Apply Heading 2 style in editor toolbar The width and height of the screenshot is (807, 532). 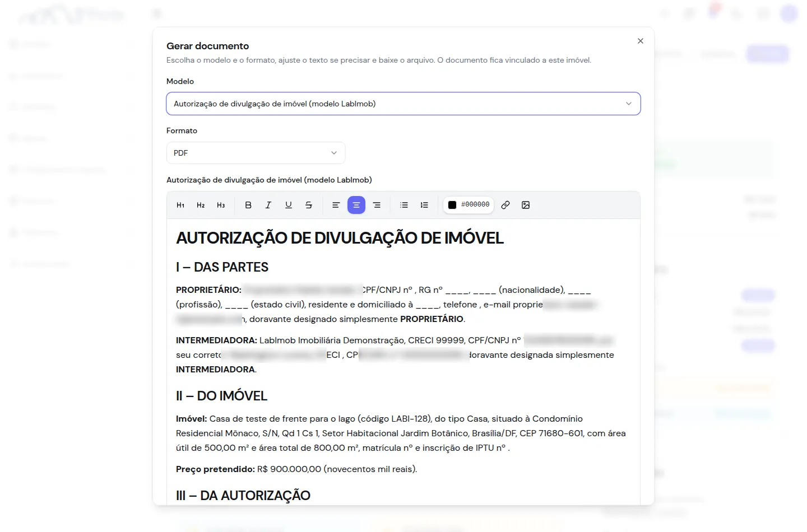coord(201,205)
